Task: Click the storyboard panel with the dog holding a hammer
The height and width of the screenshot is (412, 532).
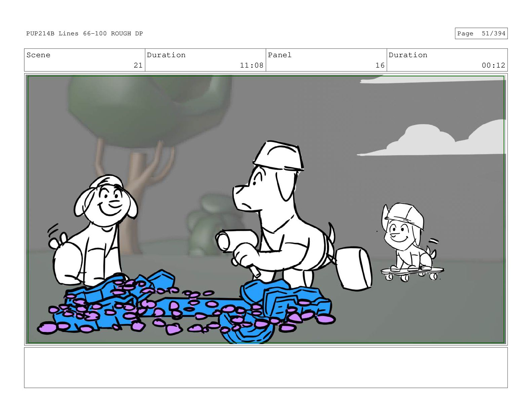Action: [266, 210]
